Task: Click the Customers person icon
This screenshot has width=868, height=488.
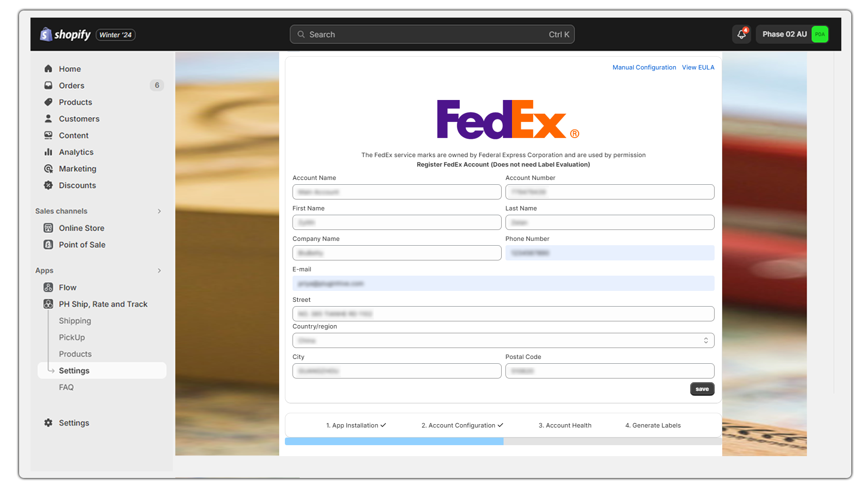Action: 48,119
